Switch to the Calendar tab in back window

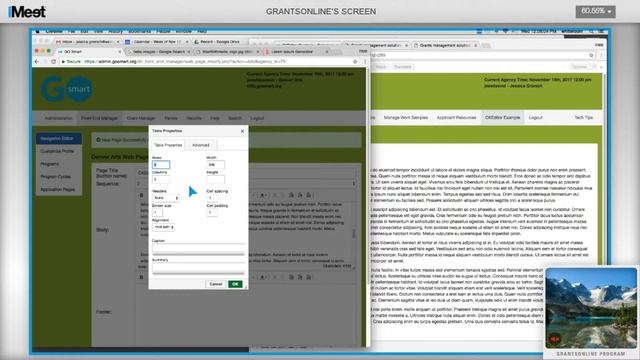pos(156,42)
